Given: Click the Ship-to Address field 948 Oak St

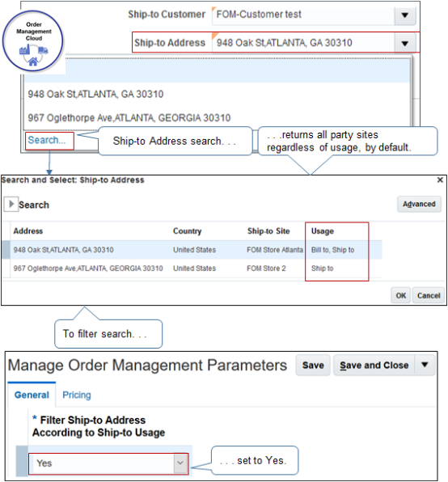Looking at the screenshot, I should 303,43.
